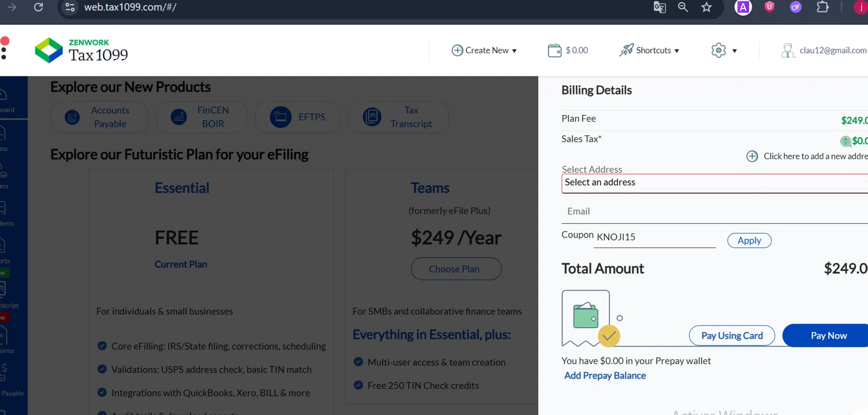Click the Coupon field containing KNOJI15
The image size is (868, 415).
654,237
